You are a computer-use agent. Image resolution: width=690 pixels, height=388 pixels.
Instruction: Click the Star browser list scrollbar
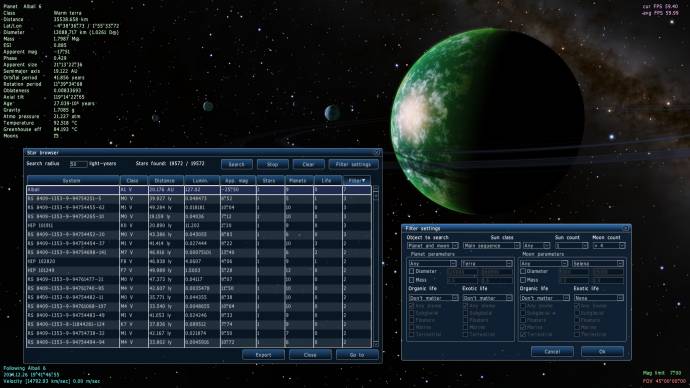pos(376,266)
